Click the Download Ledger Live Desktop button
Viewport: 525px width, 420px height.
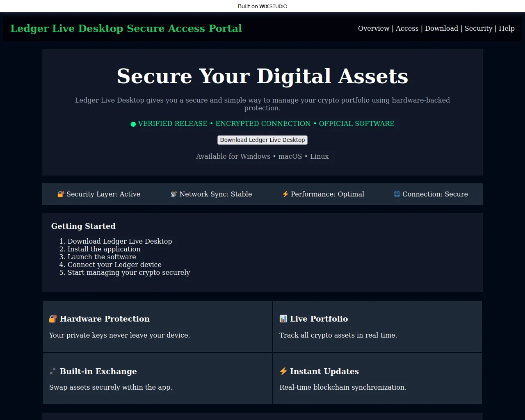262,140
